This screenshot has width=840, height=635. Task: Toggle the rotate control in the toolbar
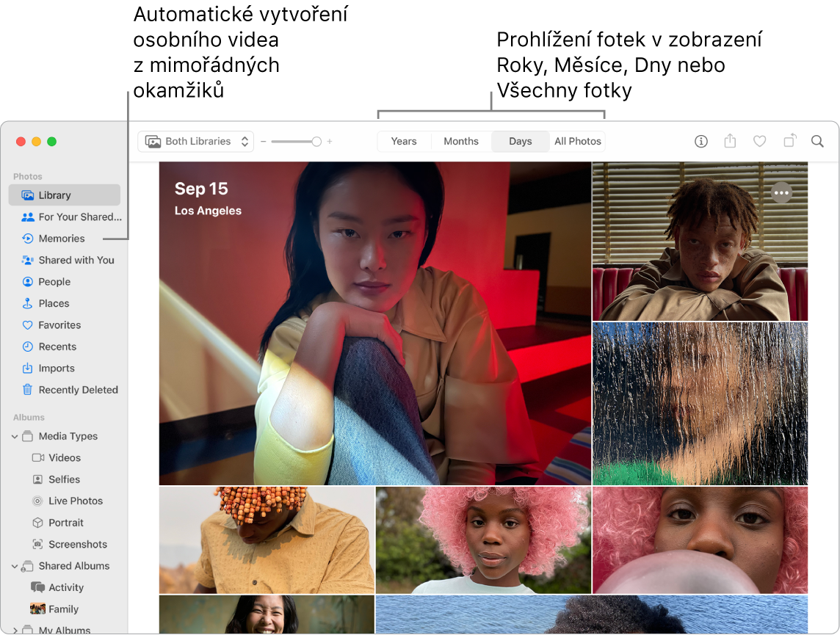point(789,141)
